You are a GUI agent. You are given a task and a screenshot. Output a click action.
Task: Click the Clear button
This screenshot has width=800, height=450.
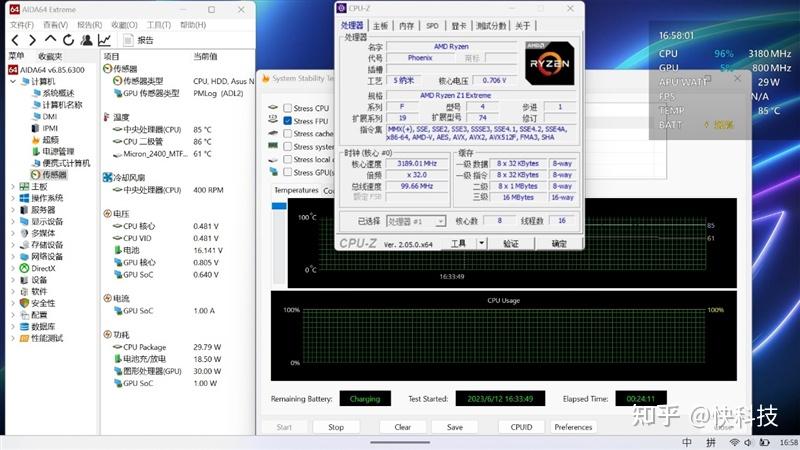click(403, 427)
